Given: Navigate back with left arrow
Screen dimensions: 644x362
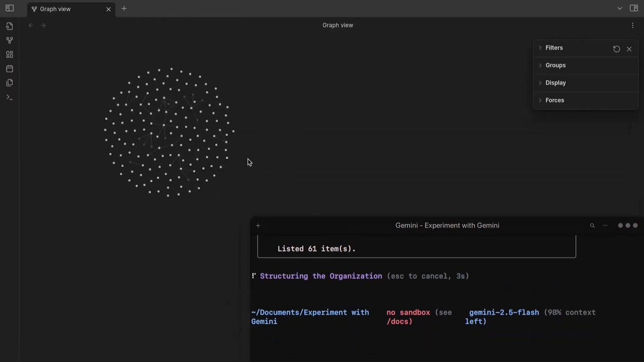Looking at the screenshot, I should [x=31, y=25].
